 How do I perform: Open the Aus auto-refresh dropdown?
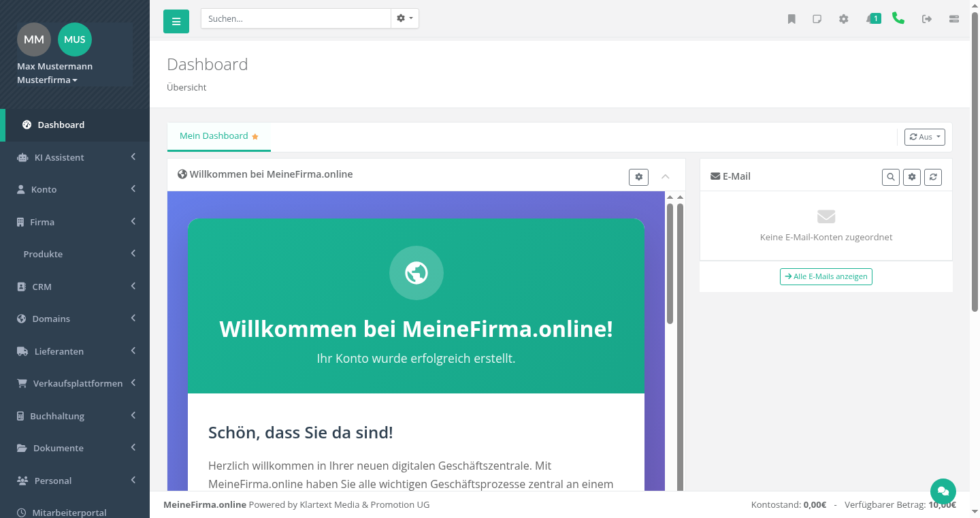click(x=925, y=137)
